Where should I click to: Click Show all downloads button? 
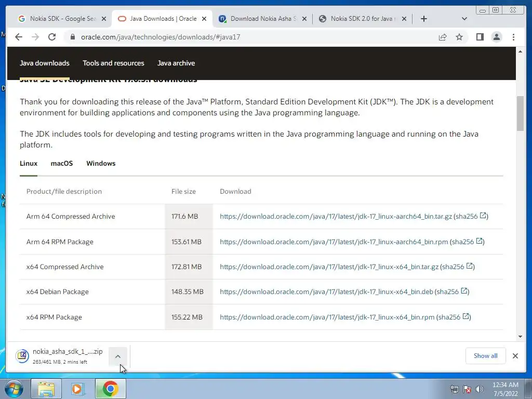pyautogui.click(x=486, y=356)
